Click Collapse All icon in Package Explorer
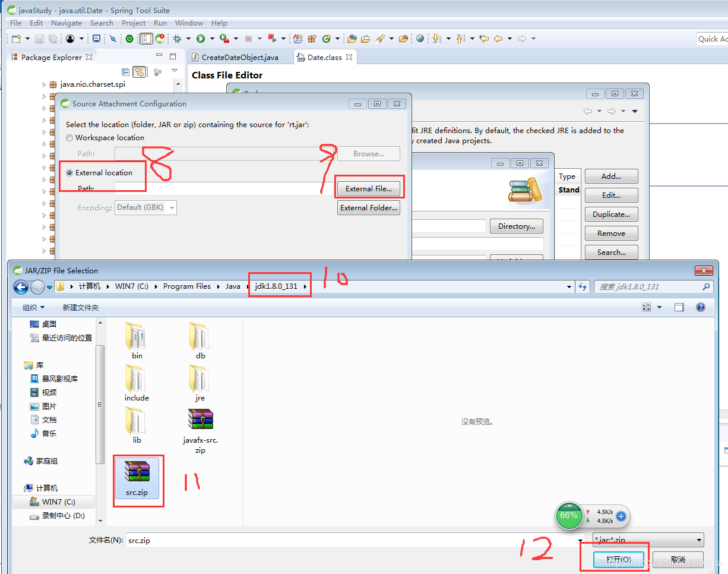Image resolution: width=728 pixels, height=574 pixels. point(125,72)
